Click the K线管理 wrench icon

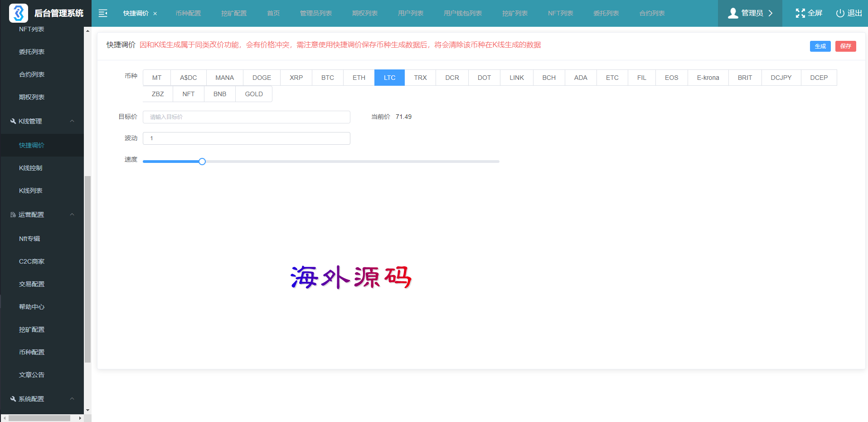coord(13,121)
